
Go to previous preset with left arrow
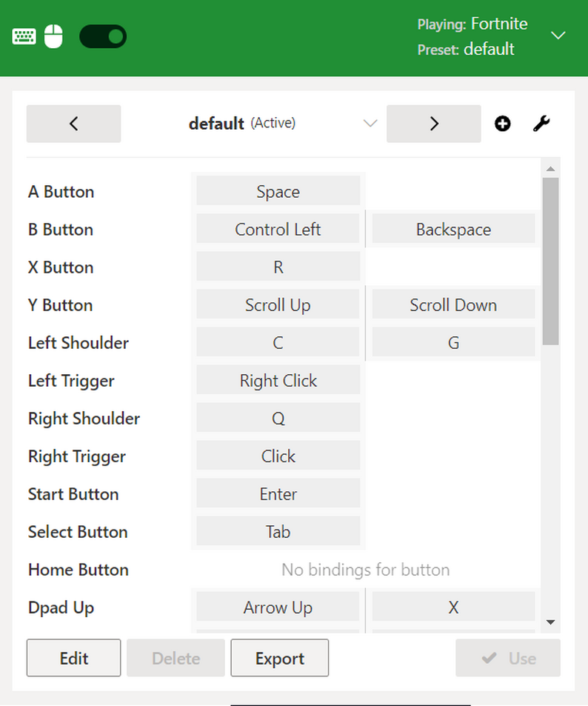73,124
